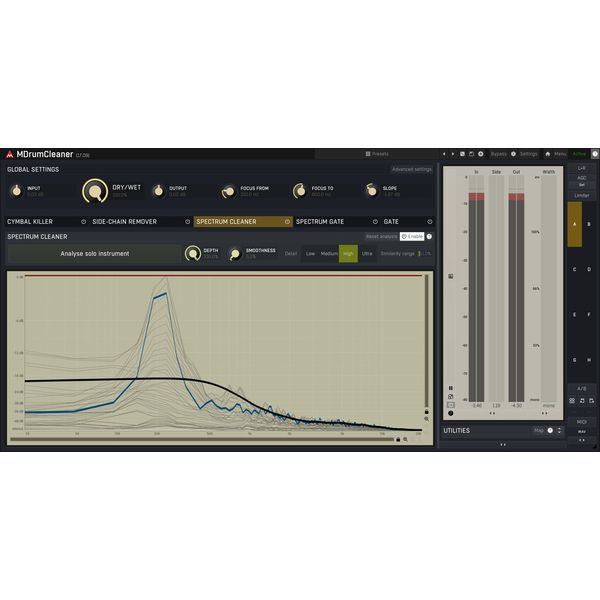This screenshot has height=600, width=600.
Task: Click the graph horizontal lock icon
Action: point(398,440)
